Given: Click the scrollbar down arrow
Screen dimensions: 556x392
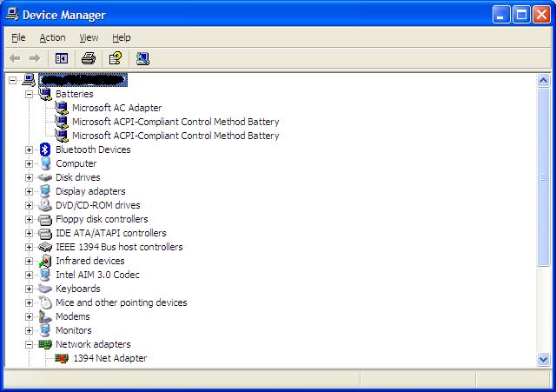Looking at the screenshot, I should 543,359.
